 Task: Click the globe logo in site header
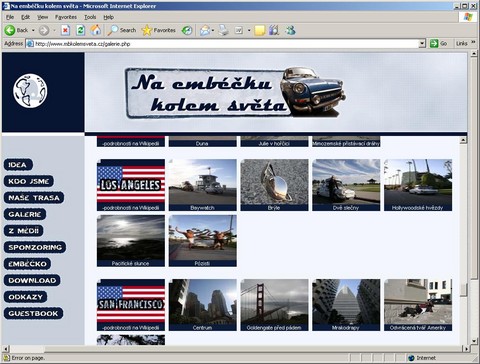(30, 91)
